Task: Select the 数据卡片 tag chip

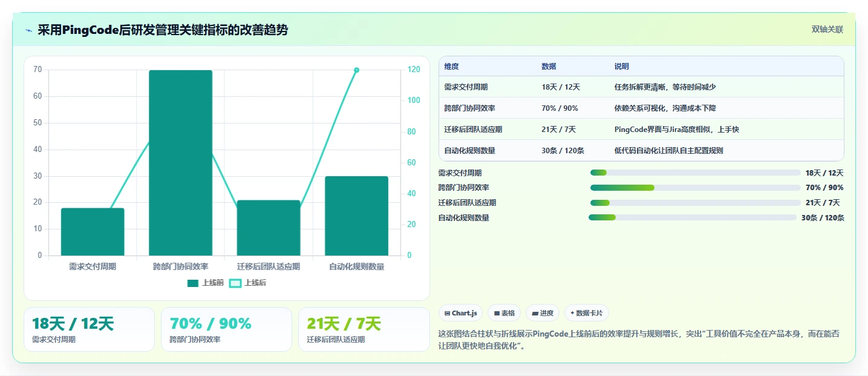Action: point(586,313)
